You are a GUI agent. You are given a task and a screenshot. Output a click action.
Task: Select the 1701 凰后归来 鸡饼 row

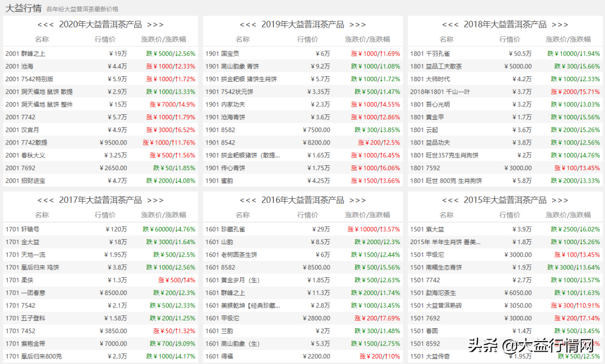(x=100, y=267)
